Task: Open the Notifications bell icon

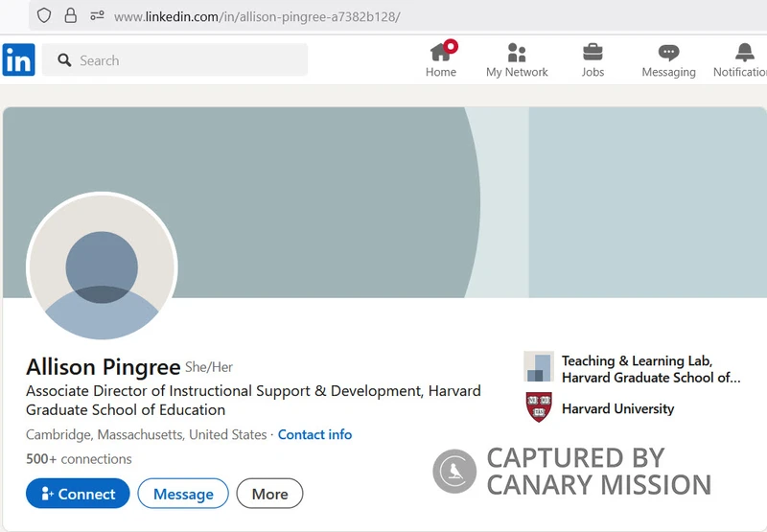Action: pyautogui.click(x=745, y=52)
